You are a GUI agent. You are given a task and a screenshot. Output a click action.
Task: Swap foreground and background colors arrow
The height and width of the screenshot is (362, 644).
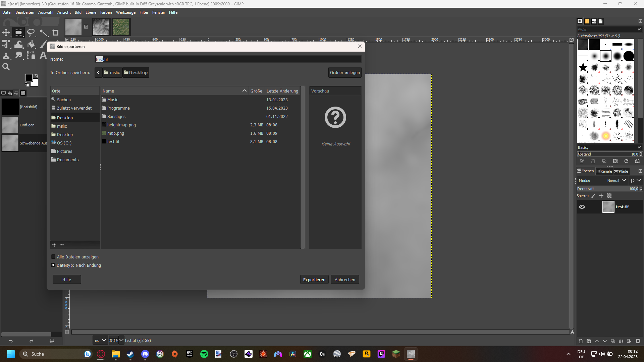tap(36, 76)
